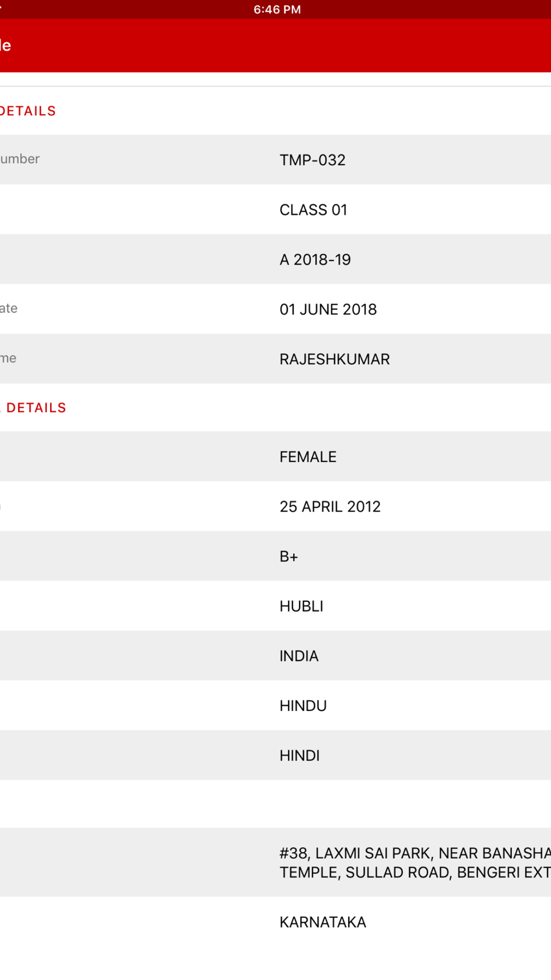
Task: Select the A 2018-19 batch row
Action: [x=315, y=260]
